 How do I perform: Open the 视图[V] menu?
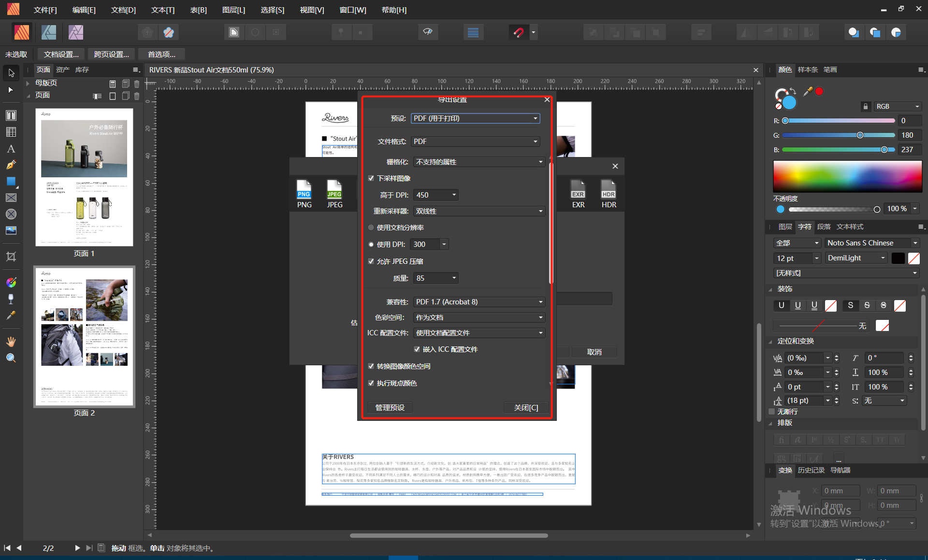point(312,10)
